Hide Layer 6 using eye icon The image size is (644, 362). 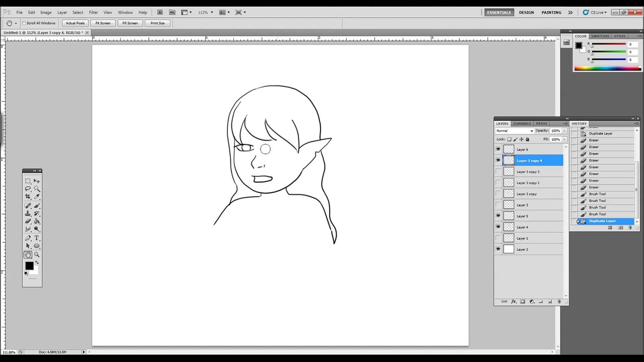(x=498, y=149)
